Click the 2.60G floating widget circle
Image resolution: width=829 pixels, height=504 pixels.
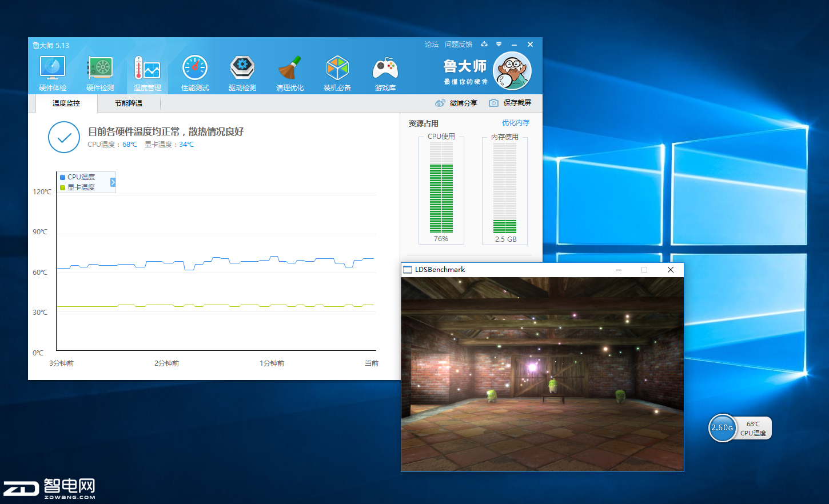point(722,428)
